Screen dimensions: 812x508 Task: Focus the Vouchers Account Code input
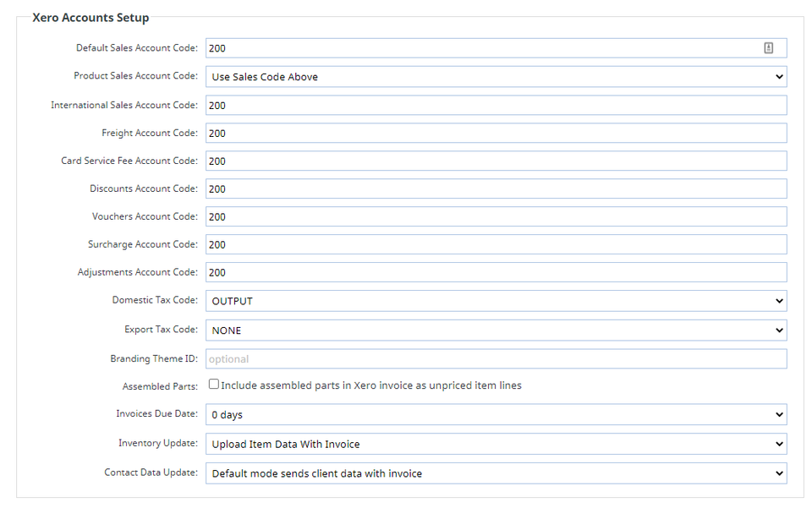point(496,216)
